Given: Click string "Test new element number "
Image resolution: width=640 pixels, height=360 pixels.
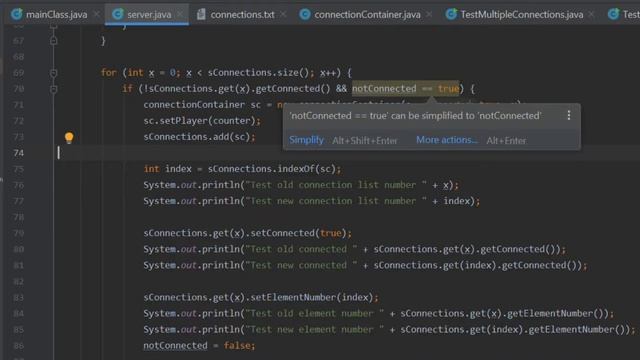Looking at the screenshot, I should pos(315,329).
